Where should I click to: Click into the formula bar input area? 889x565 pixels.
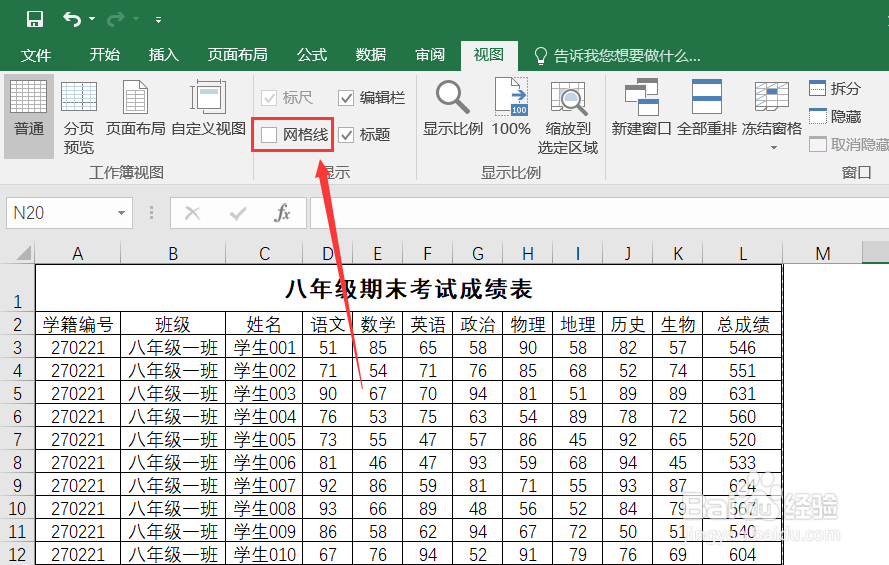click(599, 213)
